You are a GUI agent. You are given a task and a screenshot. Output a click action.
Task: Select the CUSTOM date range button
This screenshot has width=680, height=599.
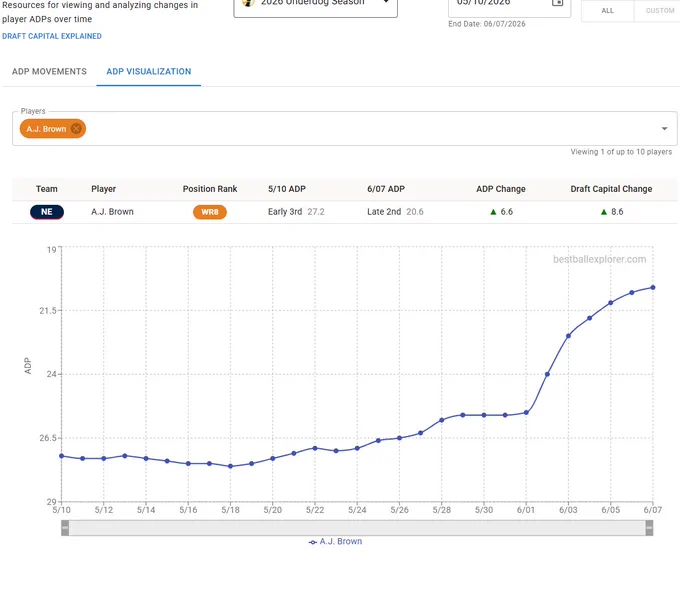coord(660,10)
